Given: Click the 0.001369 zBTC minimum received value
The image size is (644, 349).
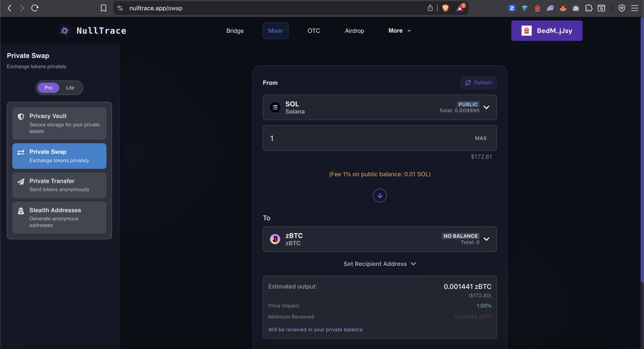Looking at the screenshot, I should coord(473,317).
